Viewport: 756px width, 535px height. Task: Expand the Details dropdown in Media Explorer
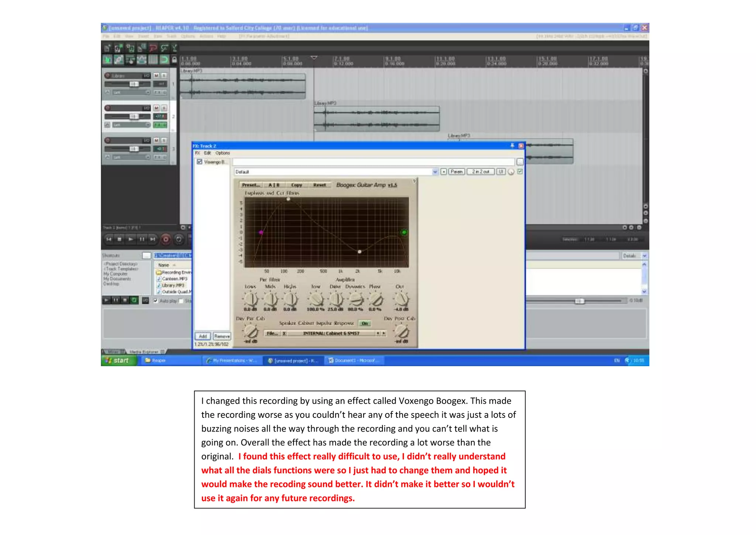tap(644, 256)
